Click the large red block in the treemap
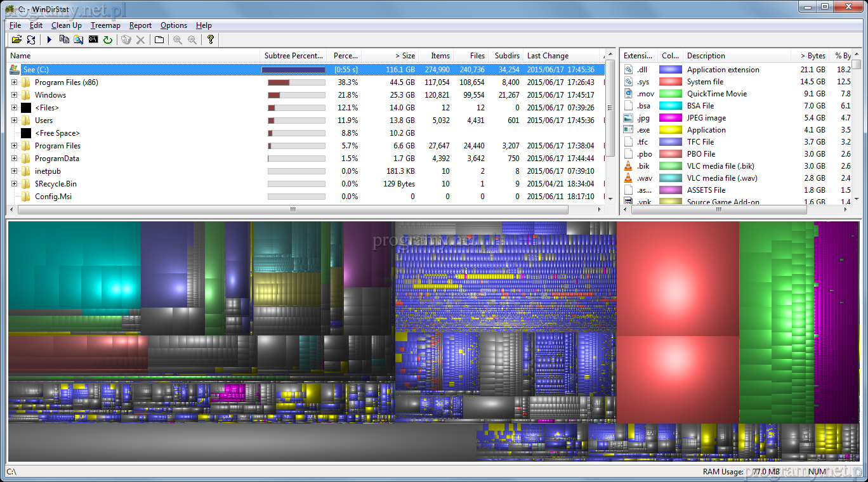This screenshot has height=482, width=868. (x=677, y=279)
